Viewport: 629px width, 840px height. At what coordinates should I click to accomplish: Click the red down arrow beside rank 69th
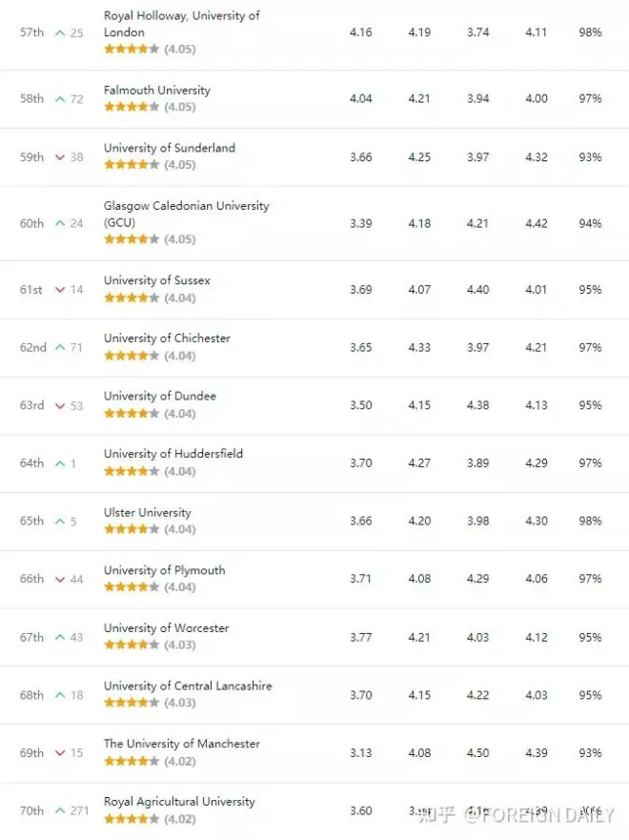click(60, 753)
